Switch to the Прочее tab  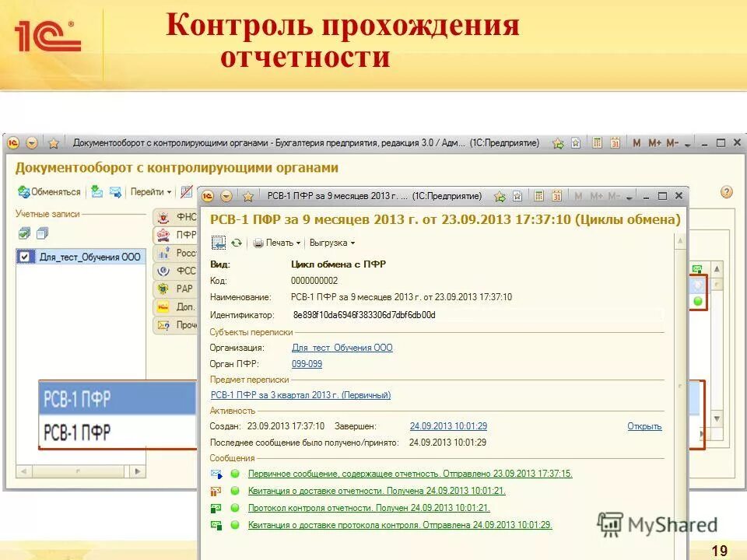tap(175, 325)
